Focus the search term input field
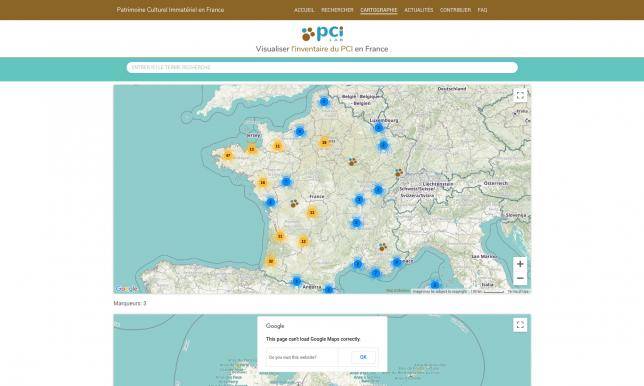The image size is (644, 386). (x=322, y=67)
